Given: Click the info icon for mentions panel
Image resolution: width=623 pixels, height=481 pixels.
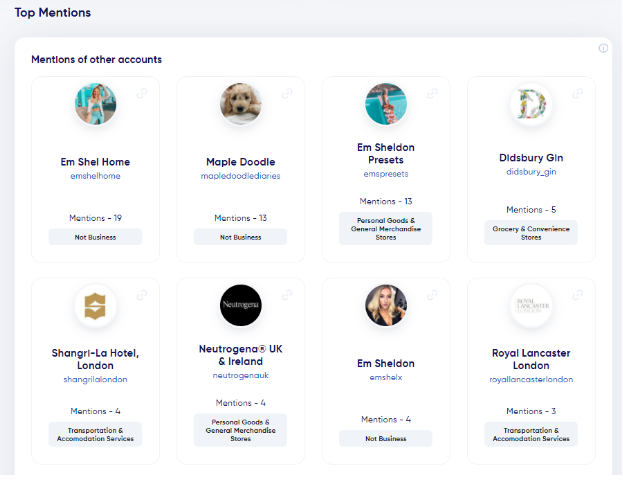Looking at the screenshot, I should tap(603, 48).
